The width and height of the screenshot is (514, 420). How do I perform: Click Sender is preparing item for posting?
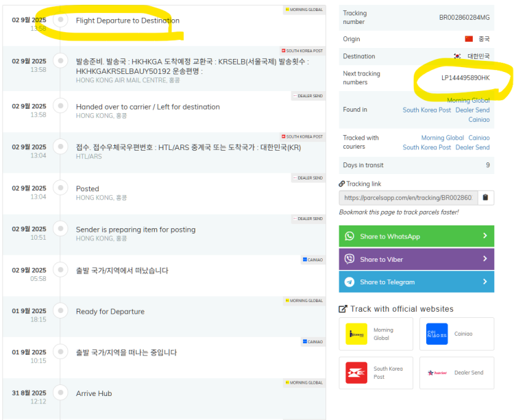[x=136, y=230]
